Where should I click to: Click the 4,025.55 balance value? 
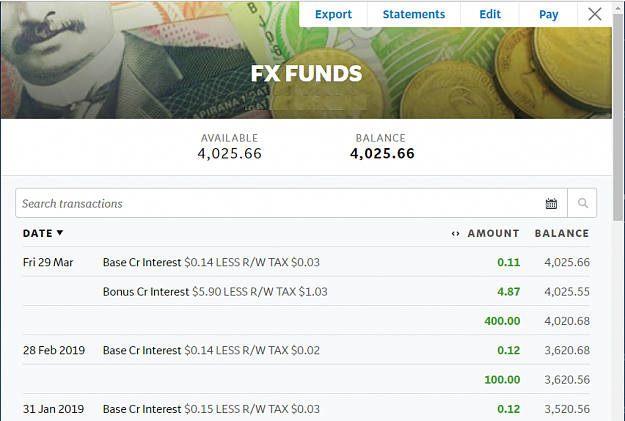[x=567, y=291]
